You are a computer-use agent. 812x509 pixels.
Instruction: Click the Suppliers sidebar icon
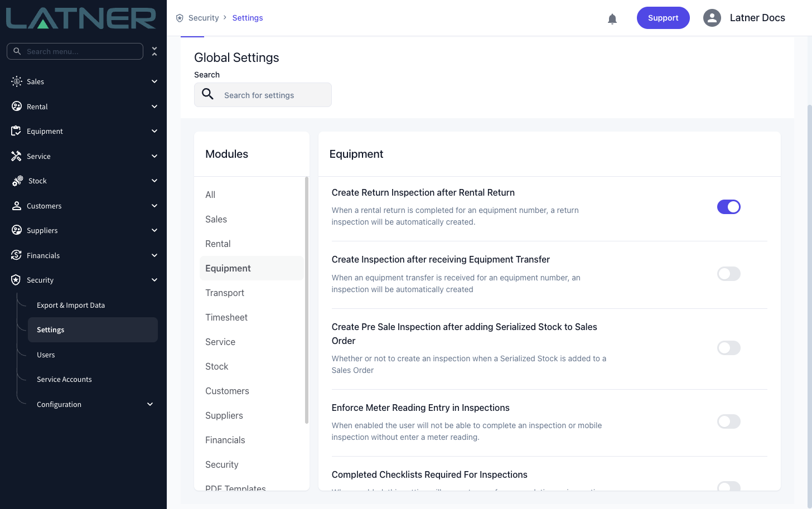coord(17,230)
